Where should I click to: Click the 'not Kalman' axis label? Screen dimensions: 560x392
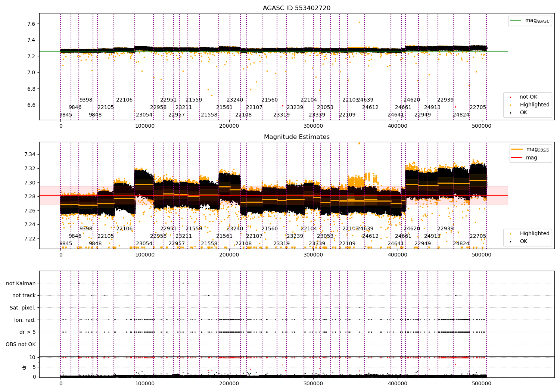pos(21,283)
